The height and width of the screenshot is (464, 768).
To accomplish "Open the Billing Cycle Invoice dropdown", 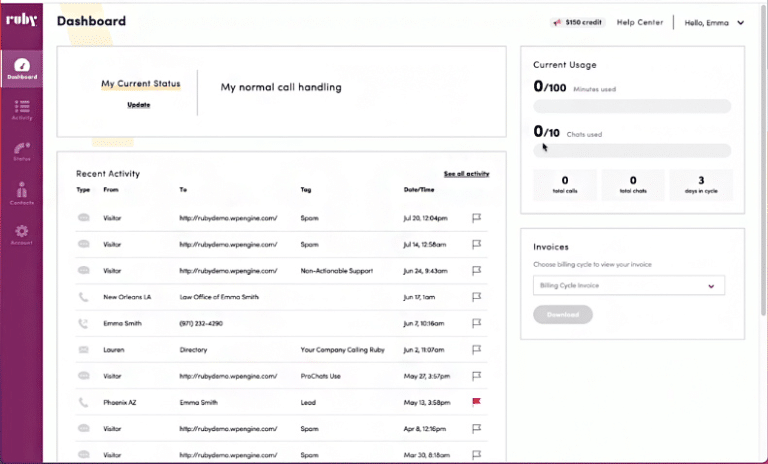I will click(629, 286).
